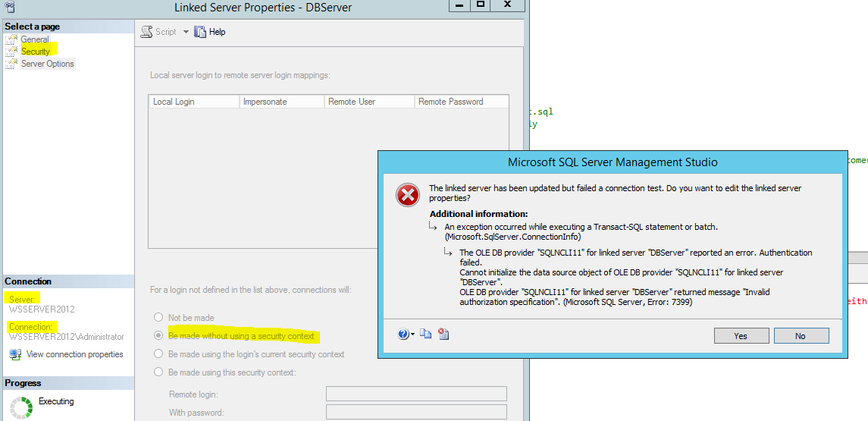Click the Impersonate column header
Screen dimensions: 868x421
[282, 102]
